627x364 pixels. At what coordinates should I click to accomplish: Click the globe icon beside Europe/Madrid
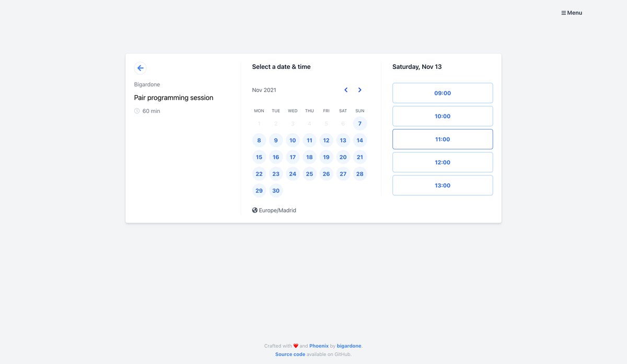(255, 210)
